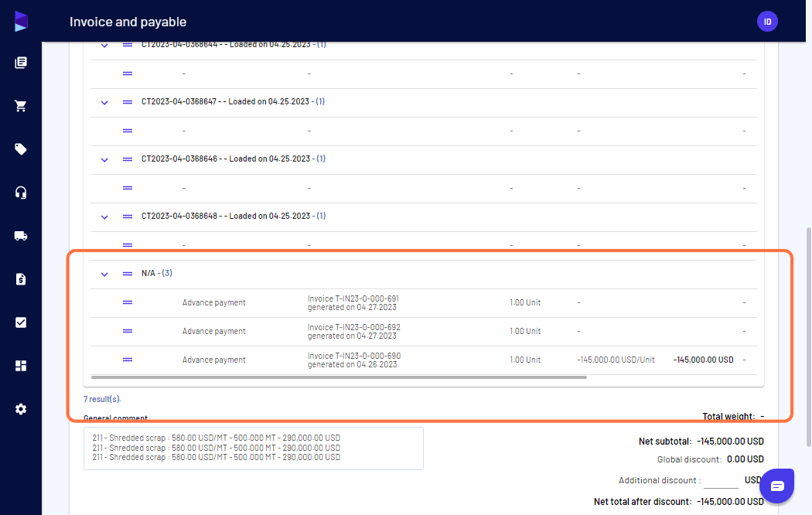Click 1.00 Unit in the T-IN23-0-000-690 row
Viewport: 812px width, 515px height.
tap(525, 360)
